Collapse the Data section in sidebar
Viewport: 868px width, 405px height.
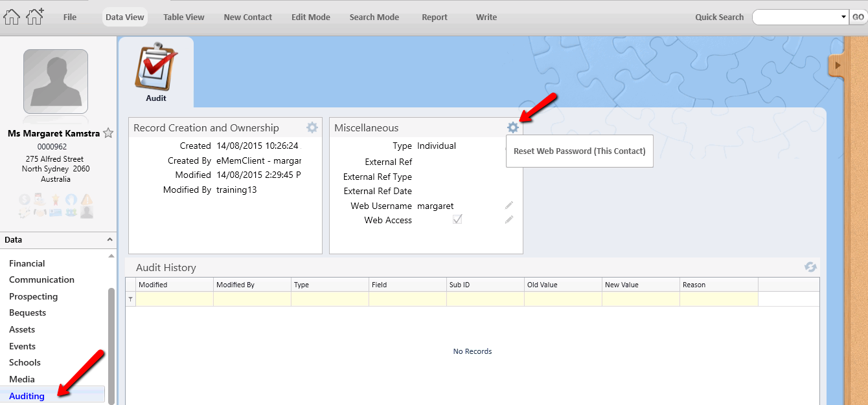[x=109, y=240]
